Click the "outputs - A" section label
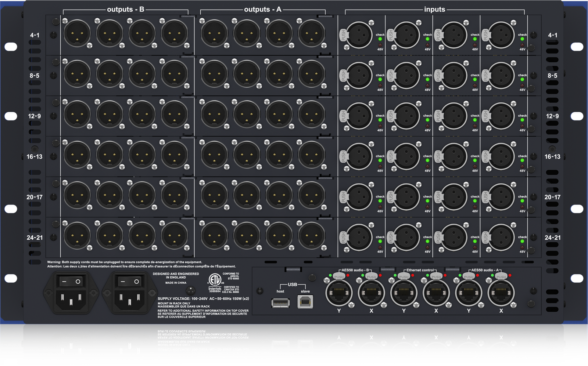 [x=262, y=10]
